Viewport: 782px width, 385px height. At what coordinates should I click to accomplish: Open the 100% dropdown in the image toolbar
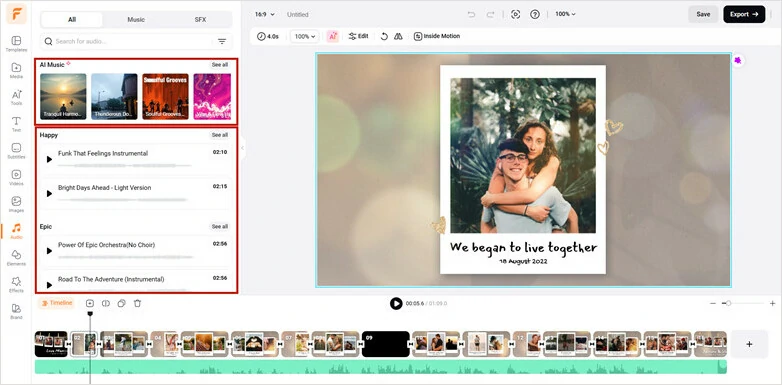[305, 36]
